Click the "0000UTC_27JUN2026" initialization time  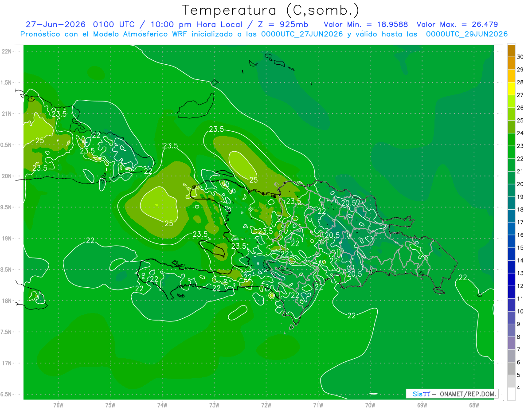[302, 34]
